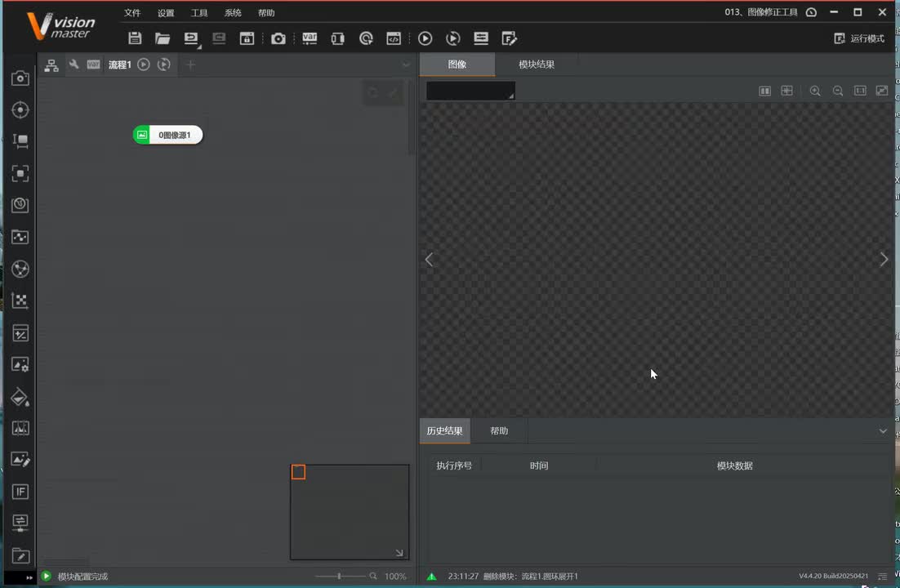This screenshot has height=588, width=900.
Task: Run the solution once from the top toolbar
Action: coord(425,38)
